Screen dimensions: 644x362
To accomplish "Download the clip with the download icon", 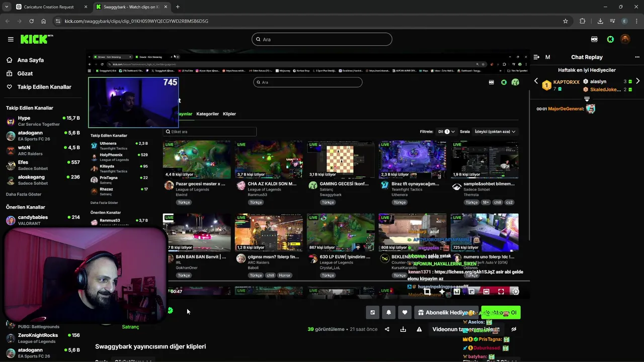I will click(x=403, y=329).
